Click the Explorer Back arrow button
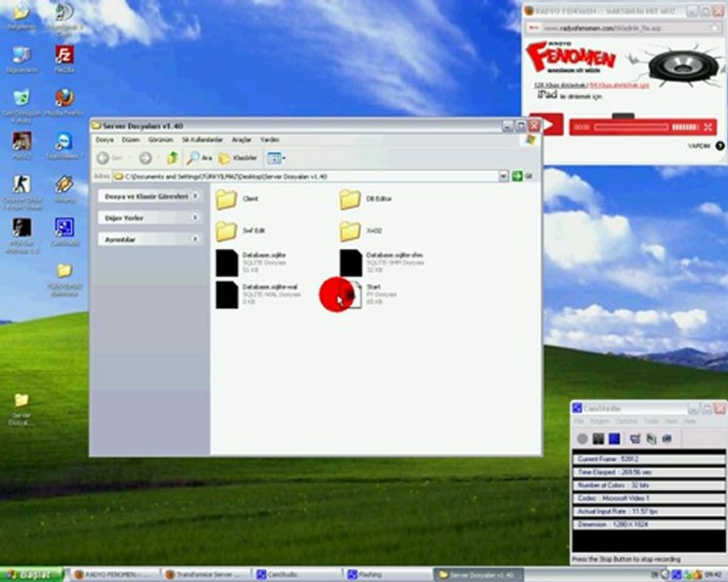The image size is (728, 582). pos(103,158)
